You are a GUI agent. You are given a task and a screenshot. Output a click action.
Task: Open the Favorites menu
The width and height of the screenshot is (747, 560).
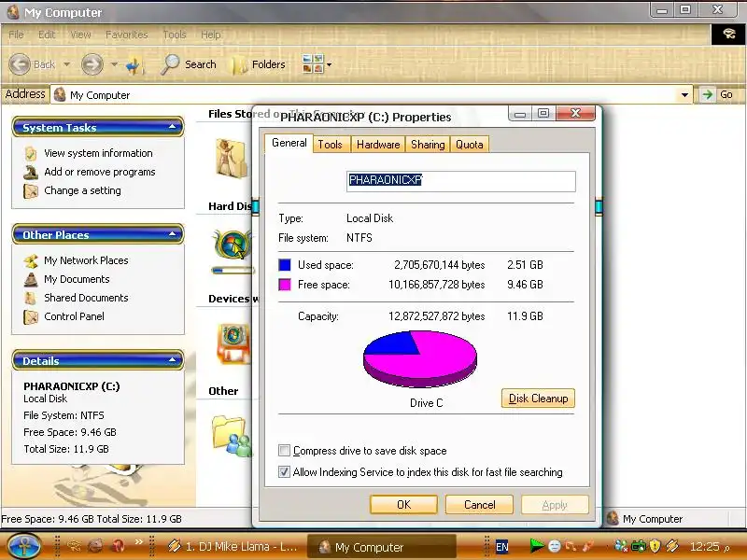pos(127,35)
